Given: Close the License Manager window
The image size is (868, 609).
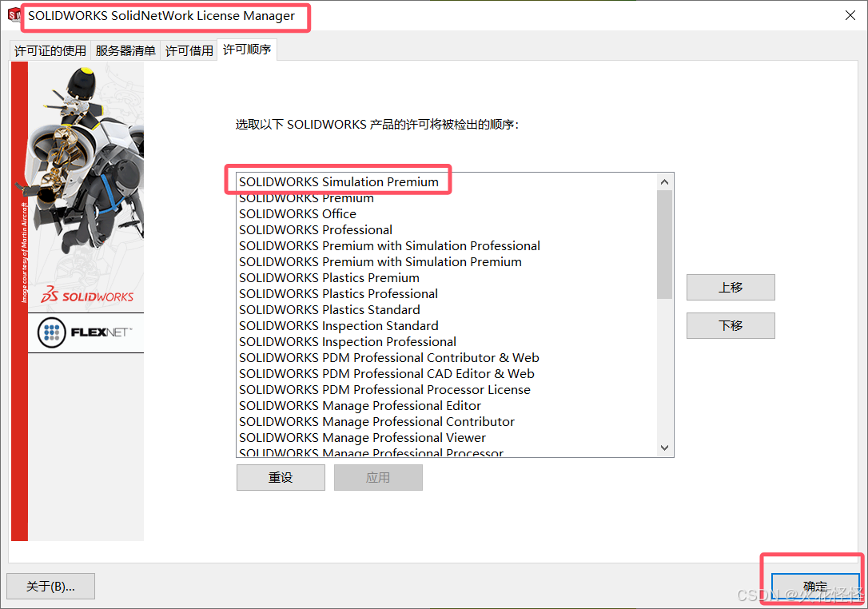Looking at the screenshot, I should (850, 15).
